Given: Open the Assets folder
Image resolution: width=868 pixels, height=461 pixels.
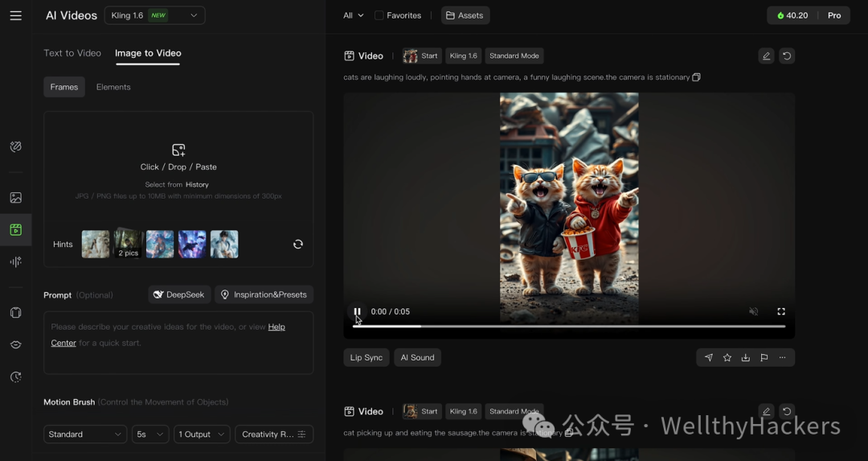Looking at the screenshot, I should [x=465, y=15].
